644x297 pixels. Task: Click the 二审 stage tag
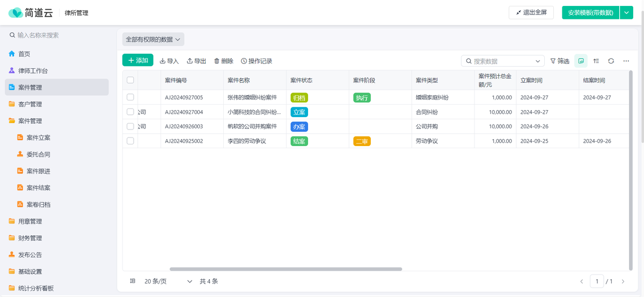[x=362, y=141]
